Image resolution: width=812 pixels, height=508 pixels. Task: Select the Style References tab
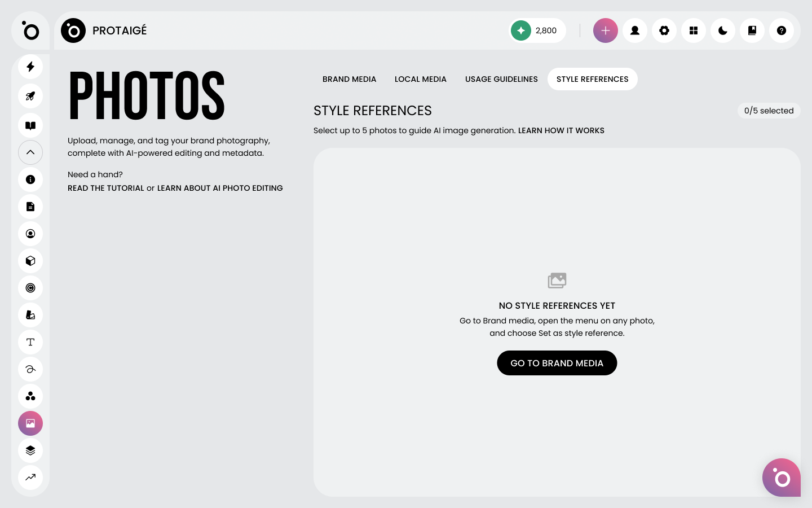click(593, 79)
